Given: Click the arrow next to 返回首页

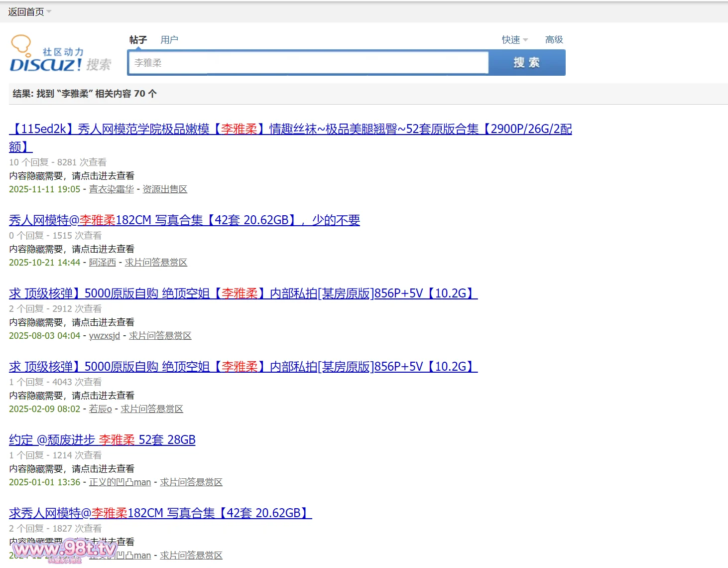Looking at the screenshot, I should pyautogui.click(x=49, y=11).
